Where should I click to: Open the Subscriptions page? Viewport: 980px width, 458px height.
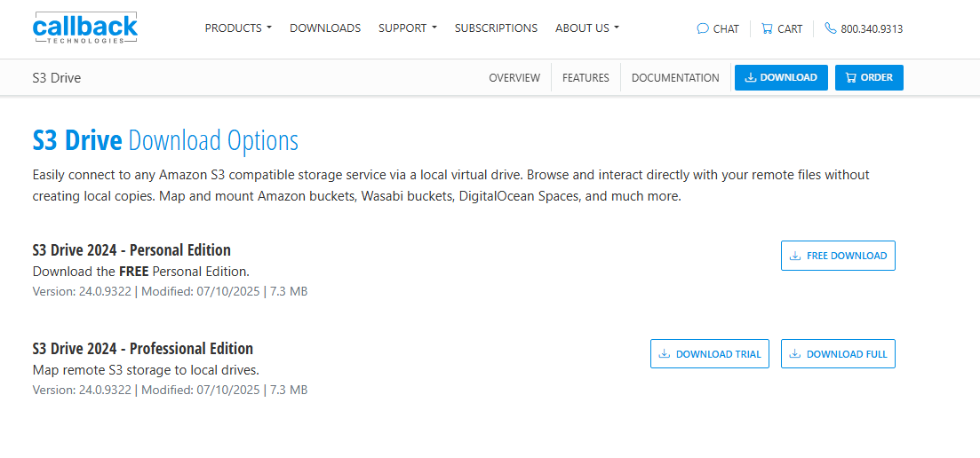pyautogui.click(x=496, y=28)
